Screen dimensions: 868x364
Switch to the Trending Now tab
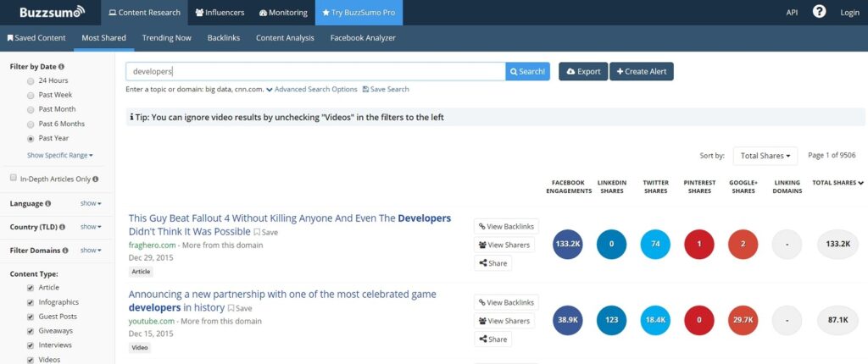tap(166, 38)
